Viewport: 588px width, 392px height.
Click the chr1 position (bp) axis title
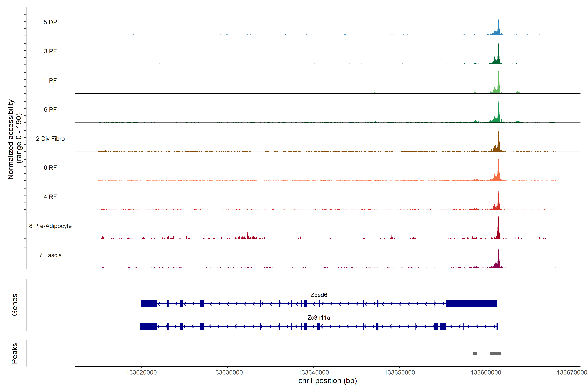point(327,381)
